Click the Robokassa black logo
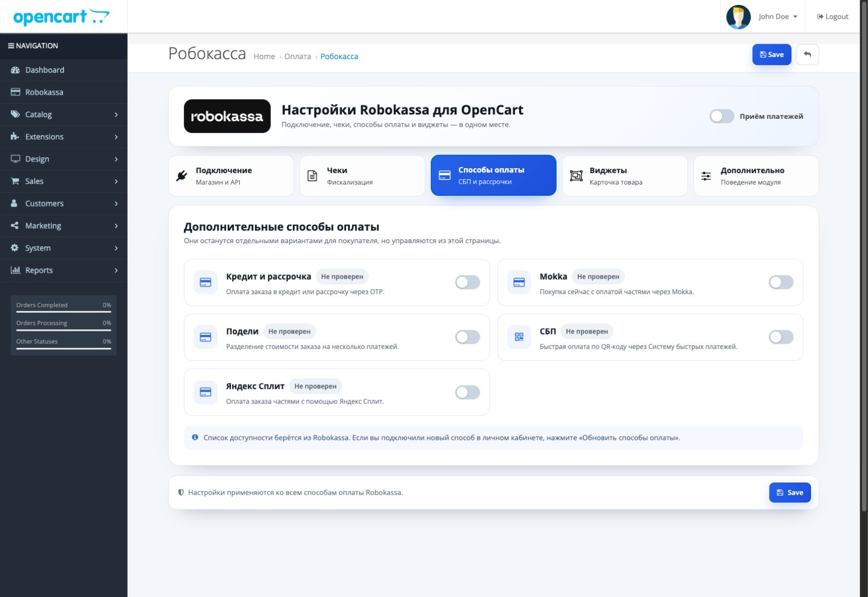The width and height of the screenshot is (868, 597). pos(227,116)
